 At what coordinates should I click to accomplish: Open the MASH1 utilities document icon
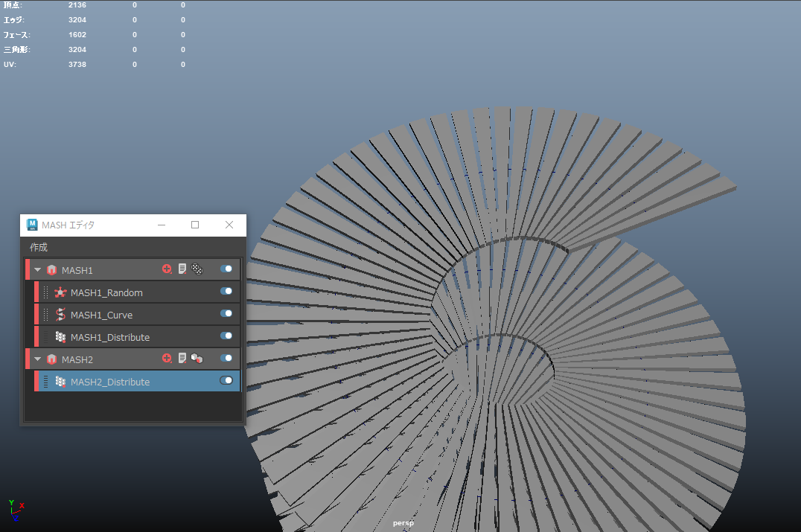coord(182,269)
